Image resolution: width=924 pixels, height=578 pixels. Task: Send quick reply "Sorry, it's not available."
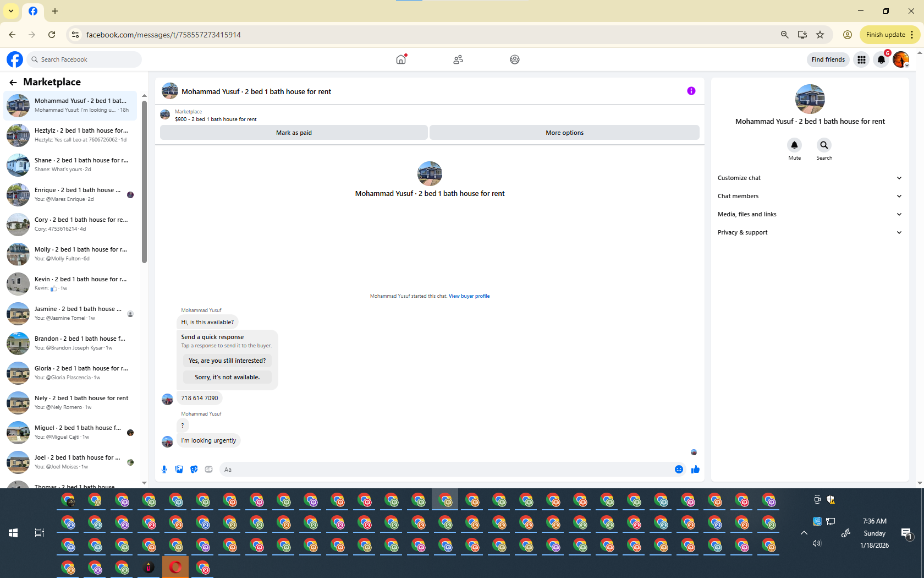pos(227,377)
